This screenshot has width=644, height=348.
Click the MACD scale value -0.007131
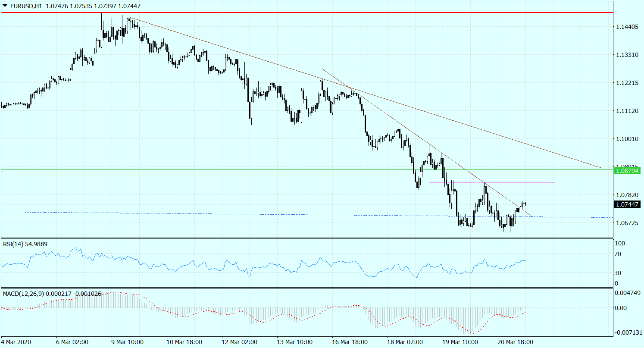coord(628,332)
